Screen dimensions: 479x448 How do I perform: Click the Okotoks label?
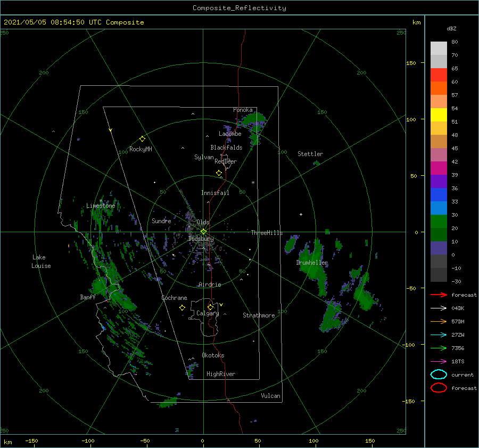213,355
